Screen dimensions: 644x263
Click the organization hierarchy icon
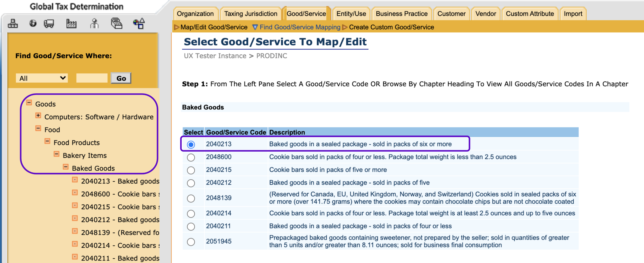click(13, 24)
